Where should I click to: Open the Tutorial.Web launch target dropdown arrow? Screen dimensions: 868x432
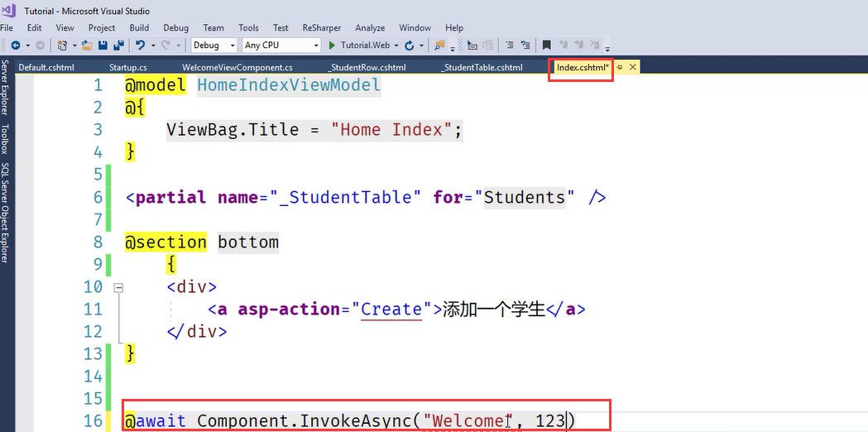(x=396, y=46)
